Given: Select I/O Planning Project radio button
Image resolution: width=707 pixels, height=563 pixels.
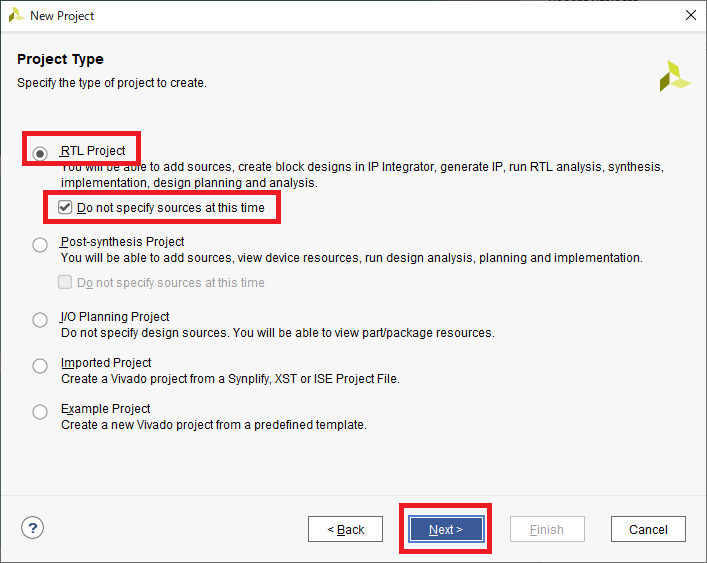Looking at the screenshot, I should click(x=40, y=320).
